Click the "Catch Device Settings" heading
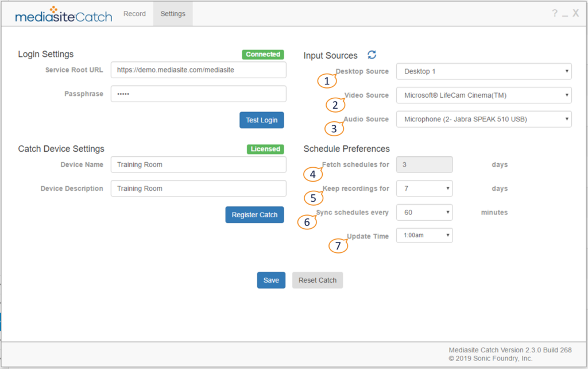588x369 pixels. [61, 149]
